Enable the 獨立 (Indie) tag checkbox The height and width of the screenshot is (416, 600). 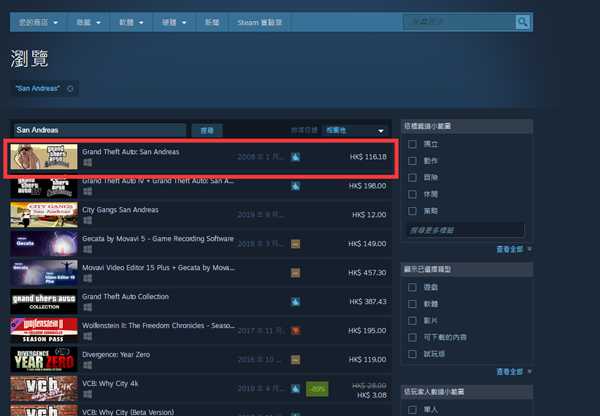pyautogui.click(x=413, y=143)
